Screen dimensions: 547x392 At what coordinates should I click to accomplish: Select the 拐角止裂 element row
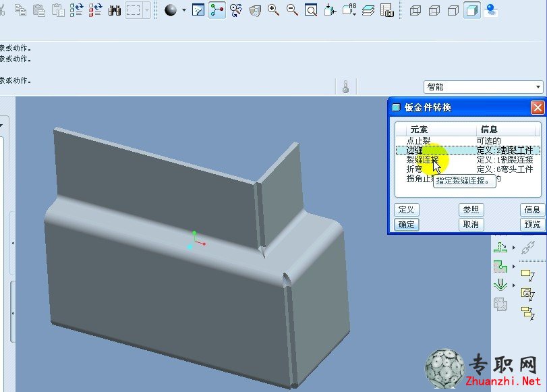(468, 178)
